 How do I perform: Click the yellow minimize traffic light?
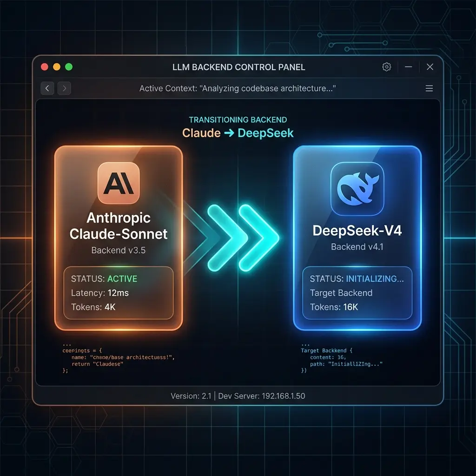tap(57, 67)
